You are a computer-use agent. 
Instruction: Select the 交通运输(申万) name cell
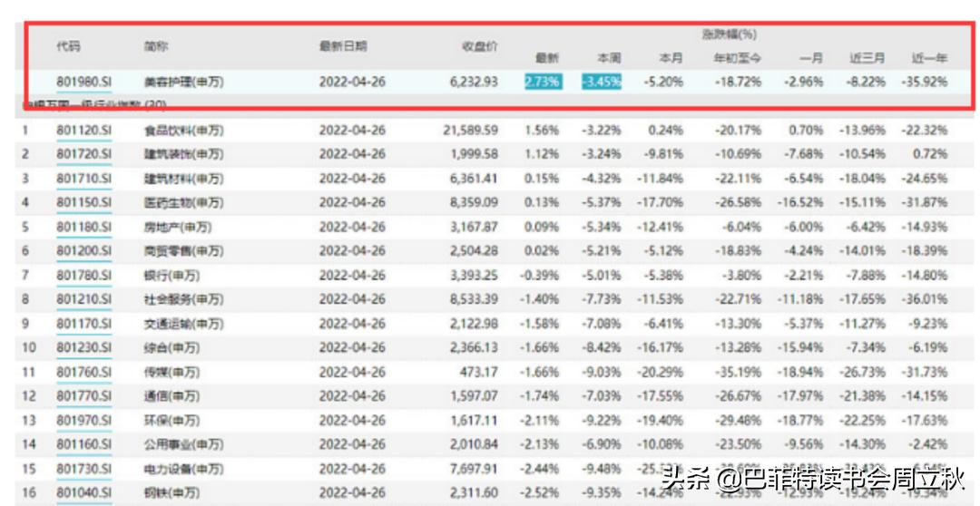click(183, 324)
